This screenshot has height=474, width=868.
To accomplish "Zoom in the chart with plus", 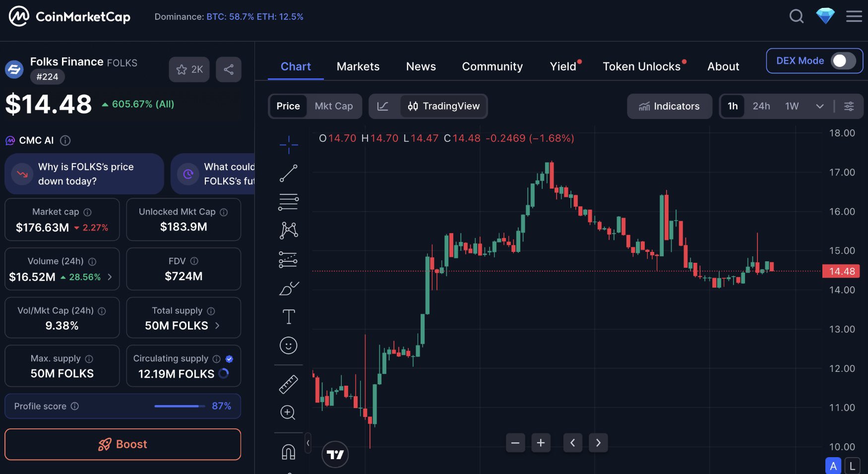I will 541,443.
